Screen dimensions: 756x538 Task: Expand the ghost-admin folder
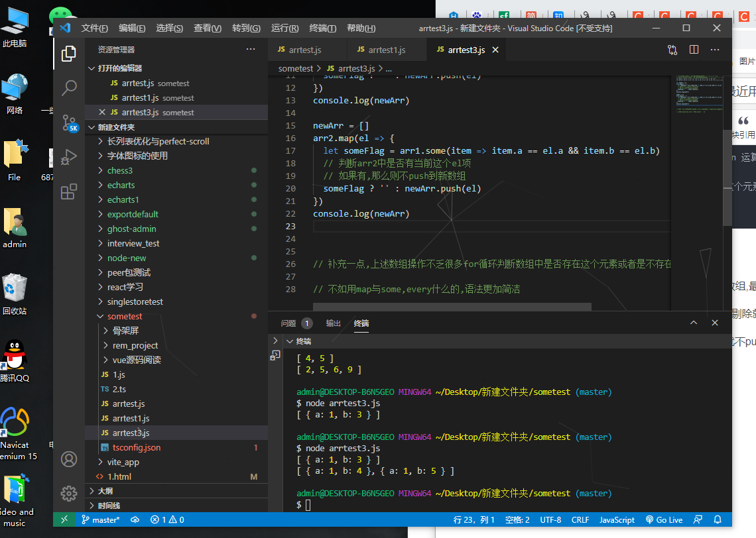pos(176,229)
